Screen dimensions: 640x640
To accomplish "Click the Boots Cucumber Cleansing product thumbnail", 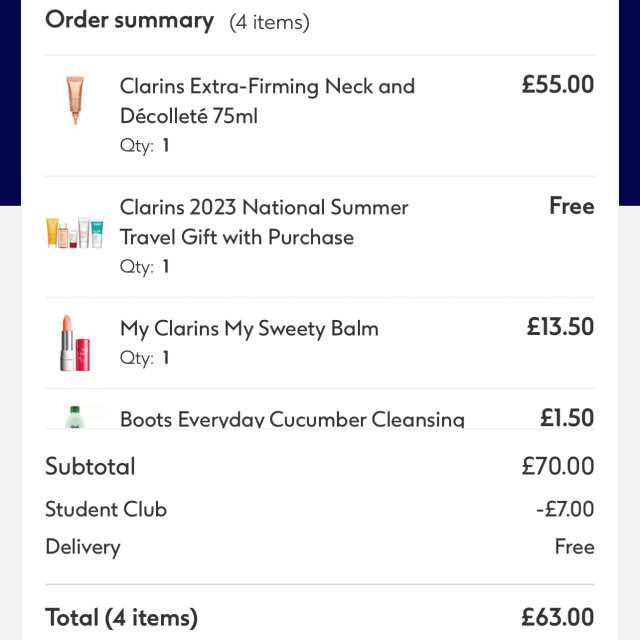I will (x=74, y=417).
